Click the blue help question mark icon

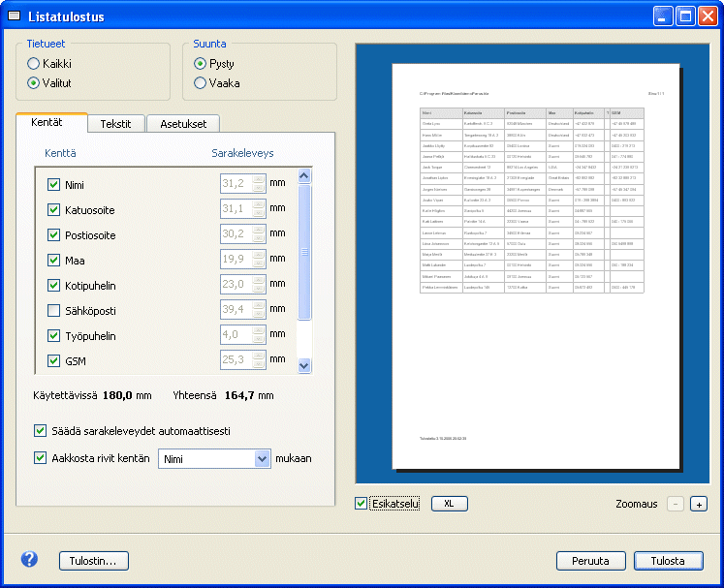point(29,560)
